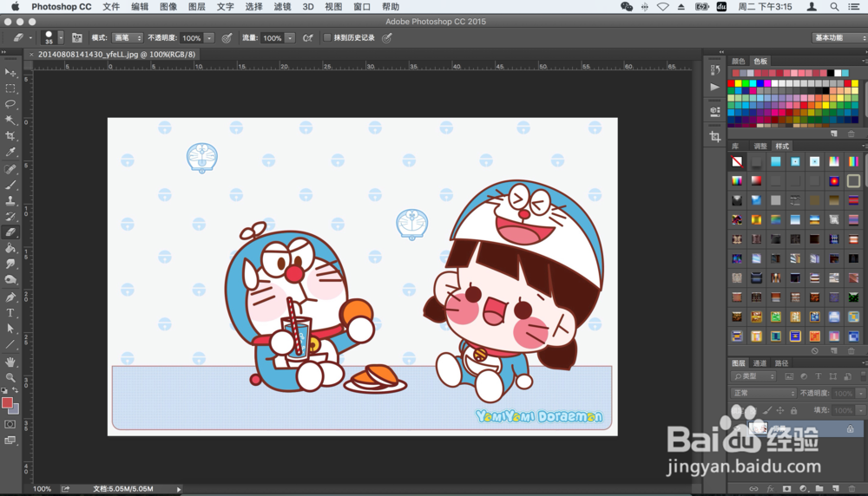Select the Smudge tool

tap(10, 264)
